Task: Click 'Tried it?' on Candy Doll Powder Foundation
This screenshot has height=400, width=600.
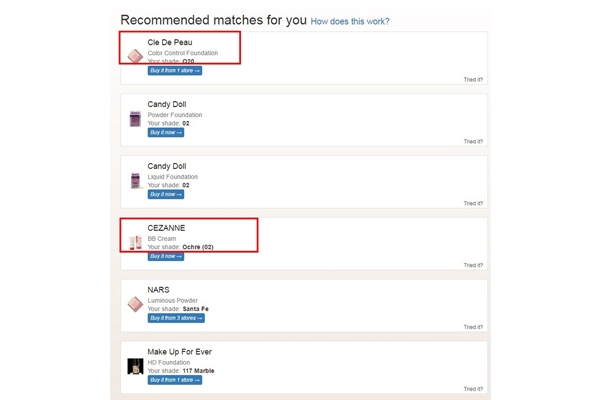Action: (473, 141)
